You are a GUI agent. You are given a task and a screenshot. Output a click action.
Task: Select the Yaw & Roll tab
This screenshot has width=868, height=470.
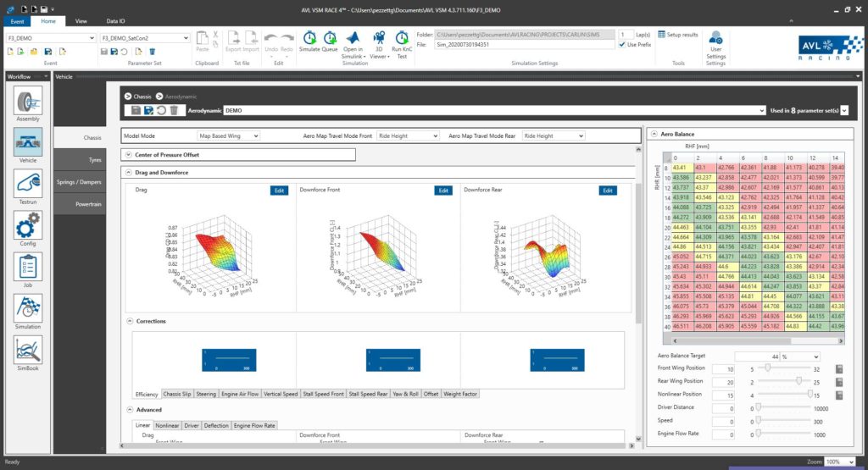point(405,395)
